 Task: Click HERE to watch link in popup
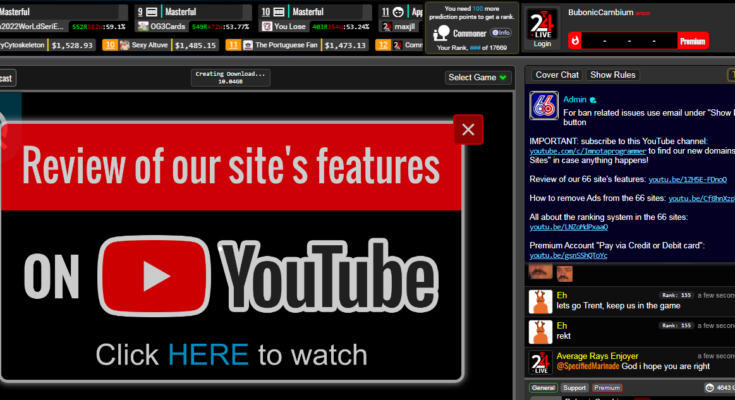click(x=208, y=355)
